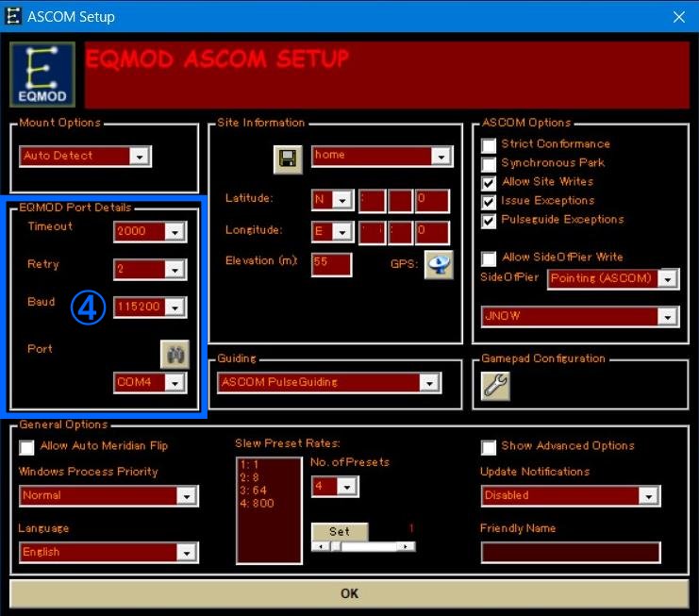
Task: Uncheck Issue Exceptions checkbox
Action: [x=489, y=202]
